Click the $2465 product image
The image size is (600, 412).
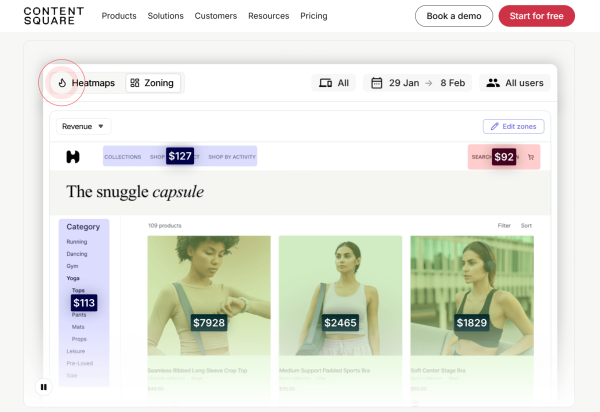(x=341, y=296)
